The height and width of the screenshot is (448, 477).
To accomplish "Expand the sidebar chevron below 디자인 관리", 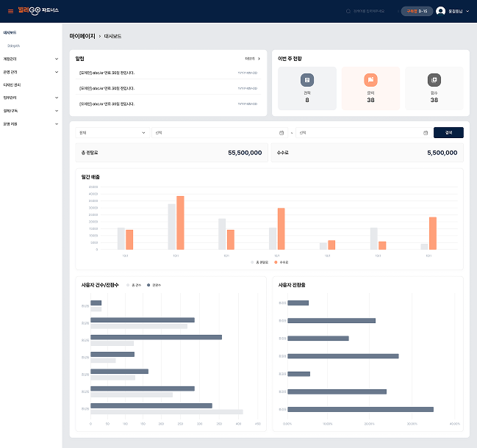I will 57,98.
